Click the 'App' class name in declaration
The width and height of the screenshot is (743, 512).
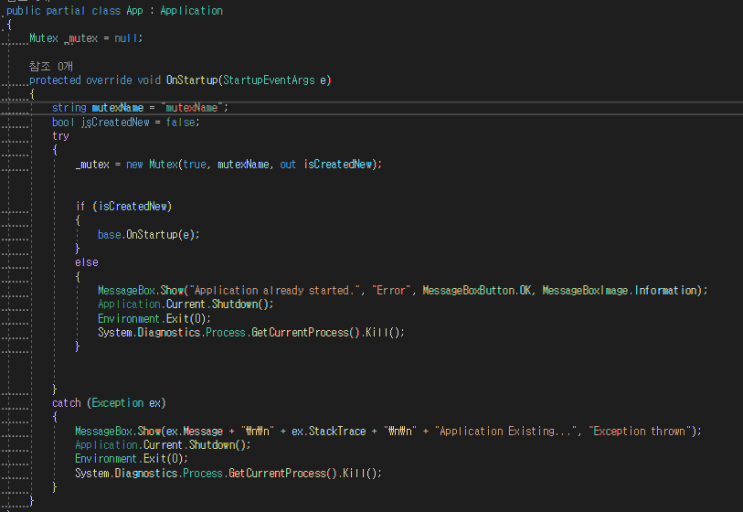tap(135, 10)
